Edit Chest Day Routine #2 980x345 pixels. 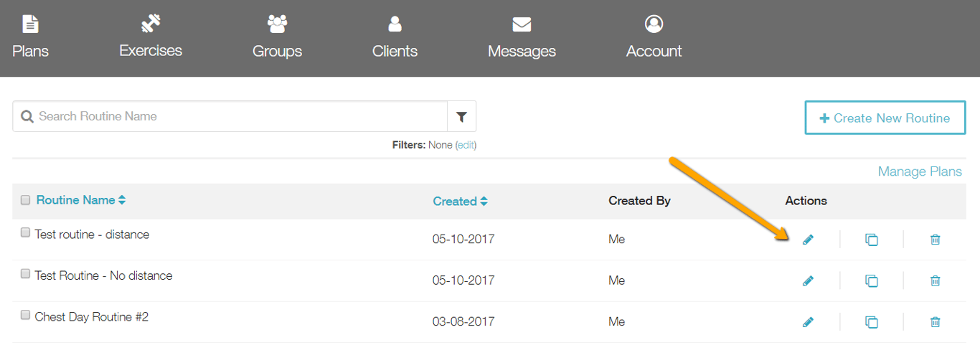(x=809, y=322)
